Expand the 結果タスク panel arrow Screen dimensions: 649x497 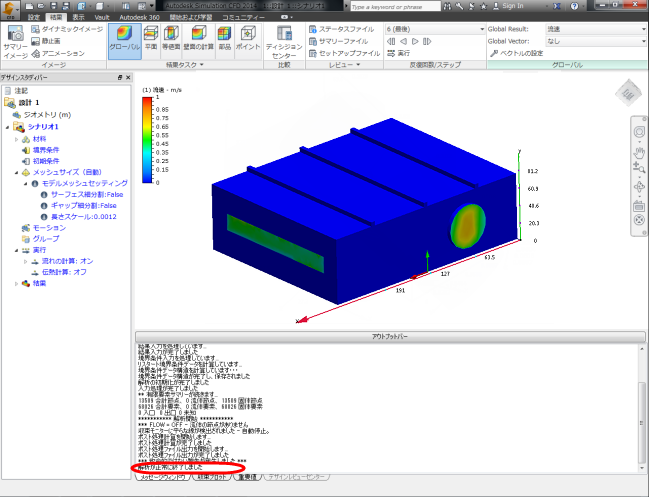[202, 65]
